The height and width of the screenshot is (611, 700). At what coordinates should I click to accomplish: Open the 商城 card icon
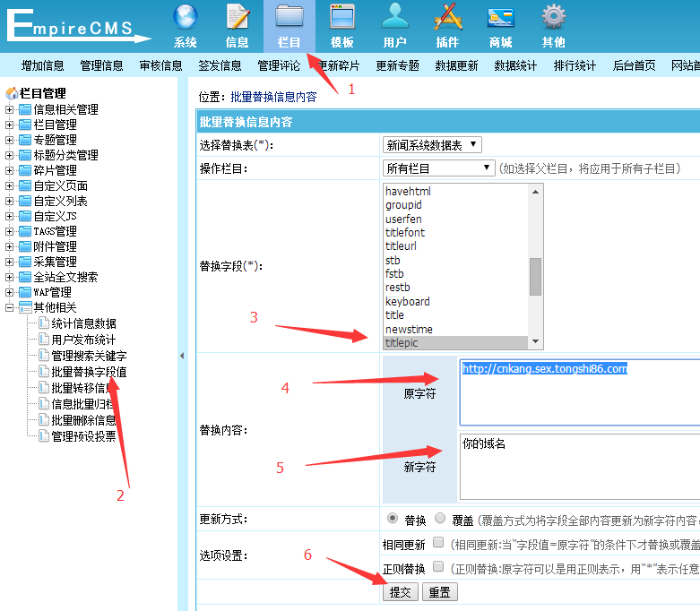coord(500,18)
